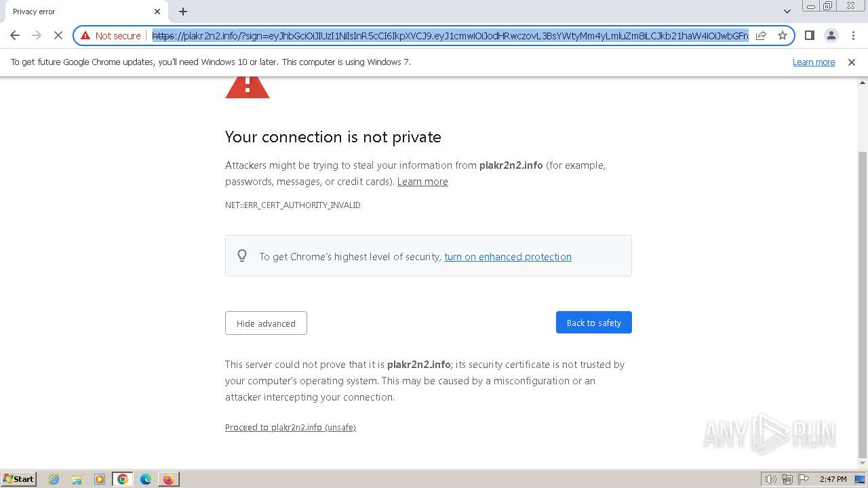The image size is (868, 488).
Task: Click 'Your connection is not private' heading
Action: click(333, 137)
